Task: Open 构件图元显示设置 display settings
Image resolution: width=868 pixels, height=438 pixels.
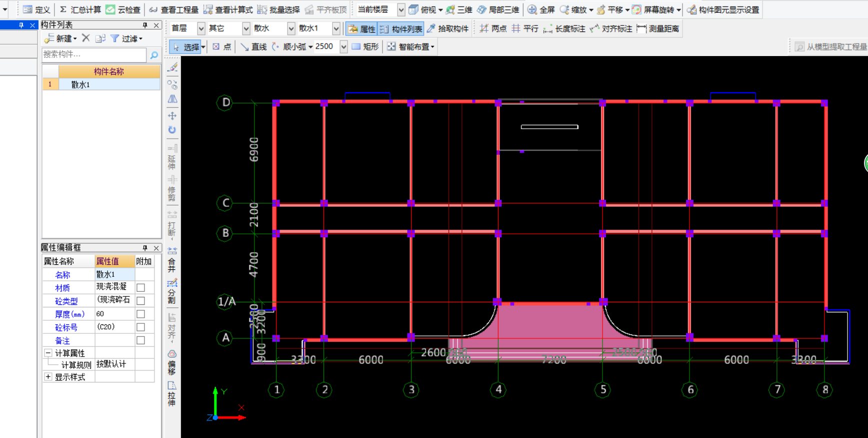Action: (x=723, y=10)
